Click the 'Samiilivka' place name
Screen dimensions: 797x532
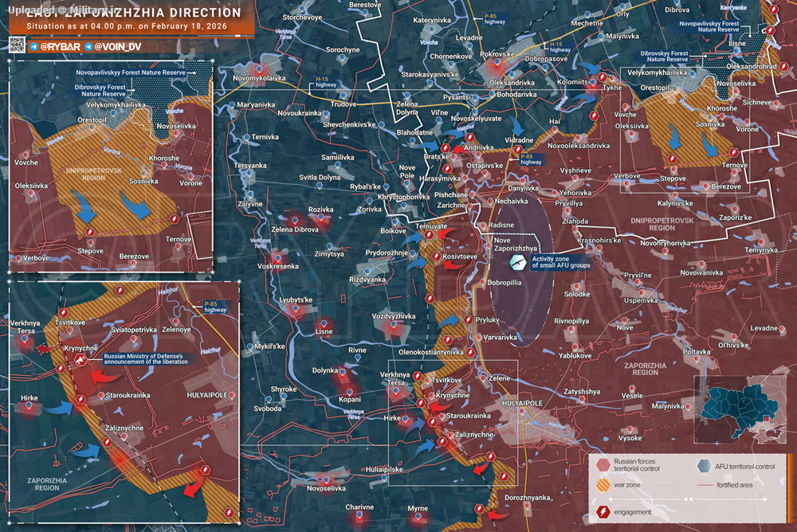point(337,158)
